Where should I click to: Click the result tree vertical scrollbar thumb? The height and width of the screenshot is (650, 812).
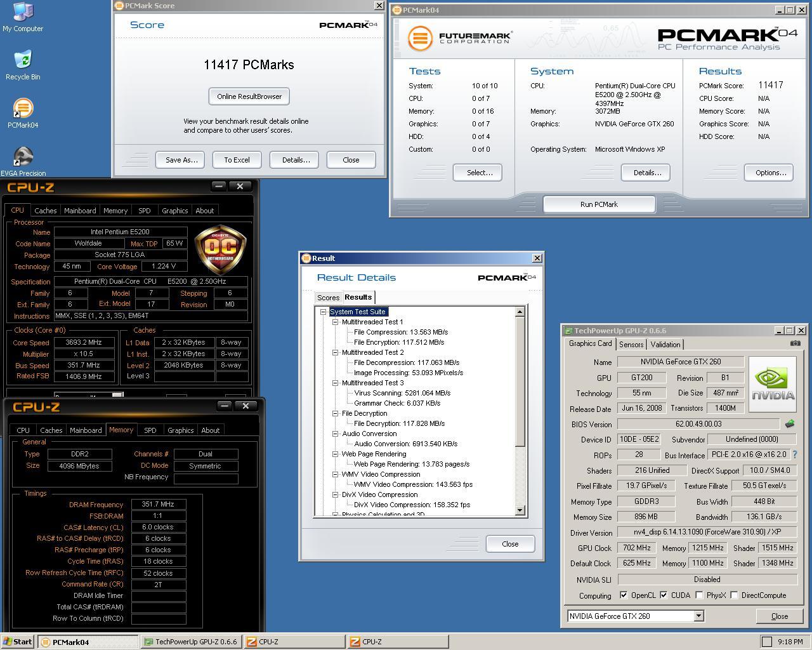pos(520,383)
